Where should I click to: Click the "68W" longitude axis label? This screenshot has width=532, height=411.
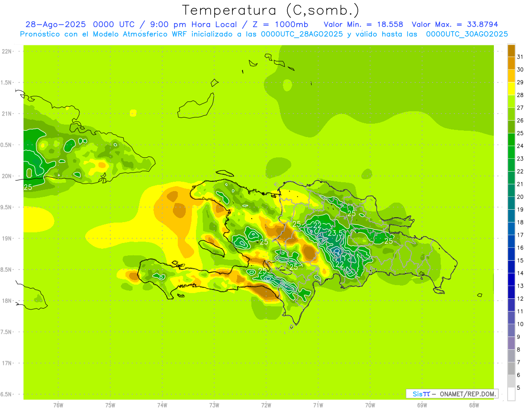tap(474, 405)
